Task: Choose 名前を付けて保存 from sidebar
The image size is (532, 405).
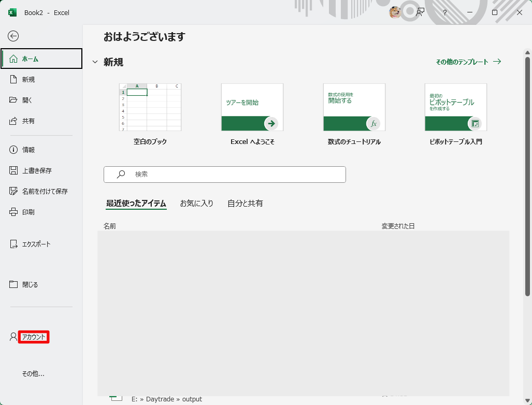Action: coord(45,191)
